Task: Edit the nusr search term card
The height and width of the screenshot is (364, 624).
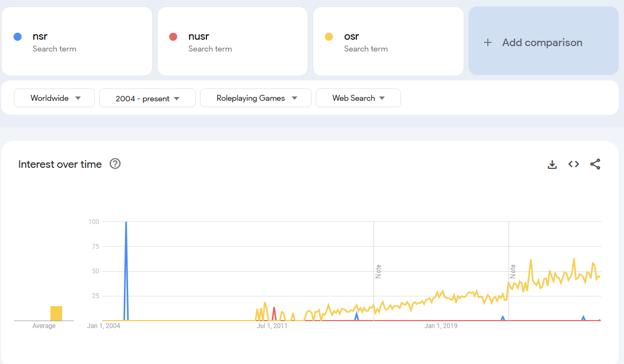Action: pos(233,41)
